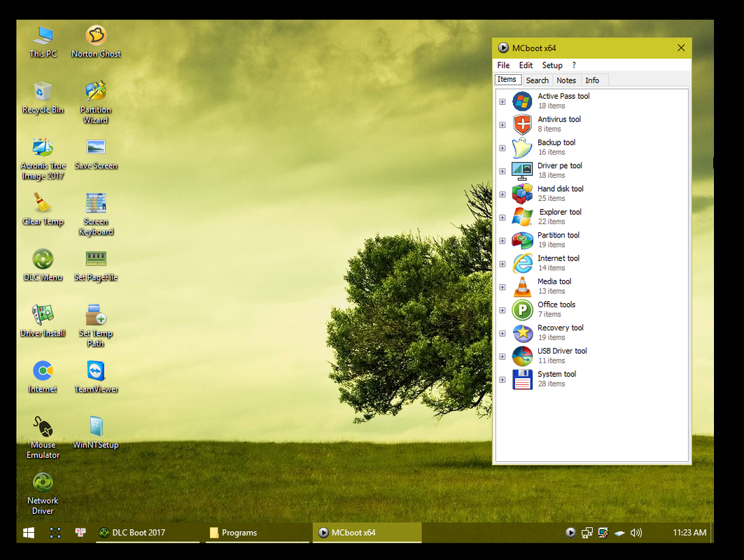The image size is (744, 560).
Task: Click the Backup tool ghost icon
Action: pos(522,148)
